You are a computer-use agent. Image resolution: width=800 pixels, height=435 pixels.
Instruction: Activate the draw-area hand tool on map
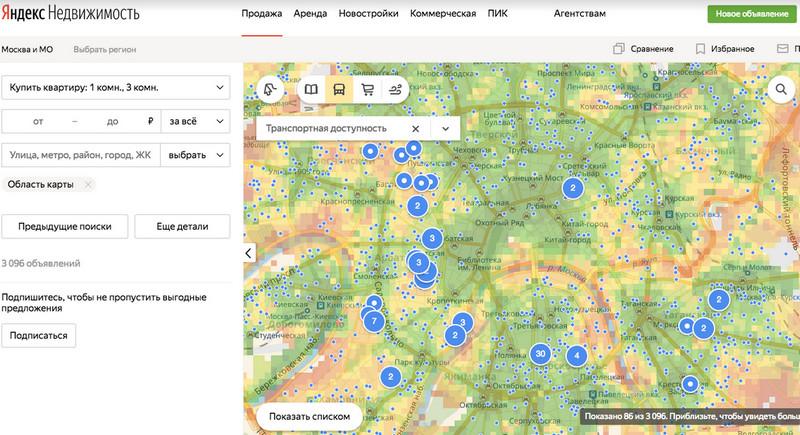pos(270,90)
